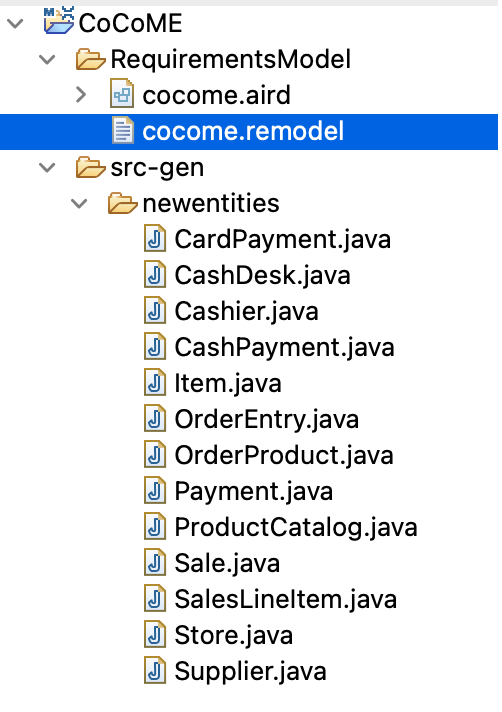
Task: Click the src-gen folder icon
Action: pos(90,167)
